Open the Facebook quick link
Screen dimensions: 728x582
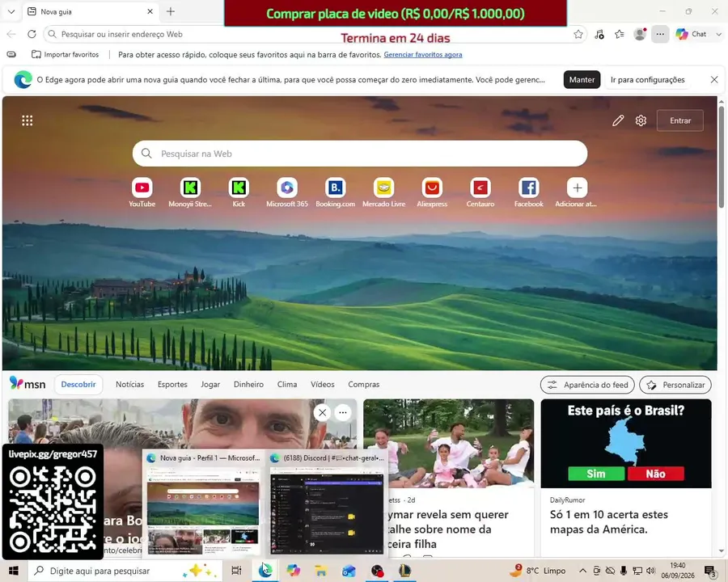tap(529, 192)
